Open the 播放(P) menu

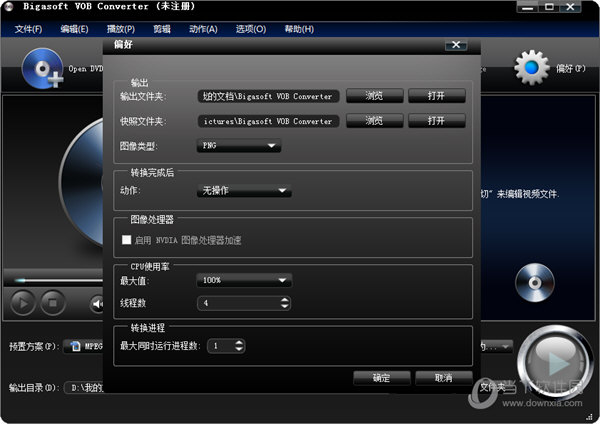coord(121,29)
